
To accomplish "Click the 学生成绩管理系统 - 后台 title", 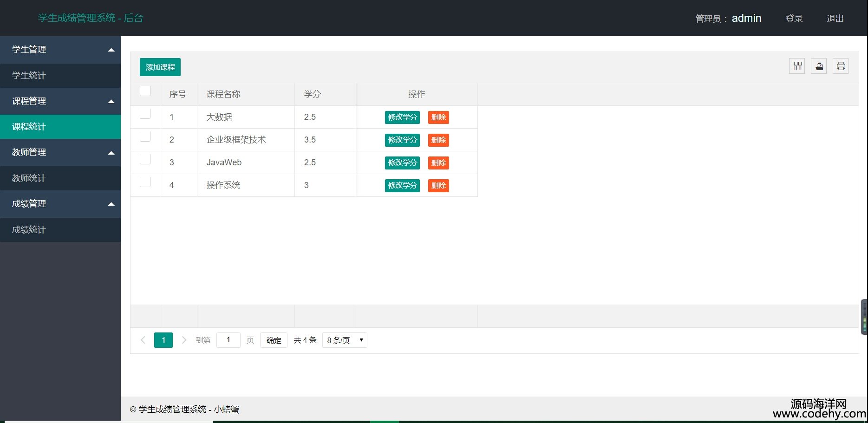I will (91, 18).
